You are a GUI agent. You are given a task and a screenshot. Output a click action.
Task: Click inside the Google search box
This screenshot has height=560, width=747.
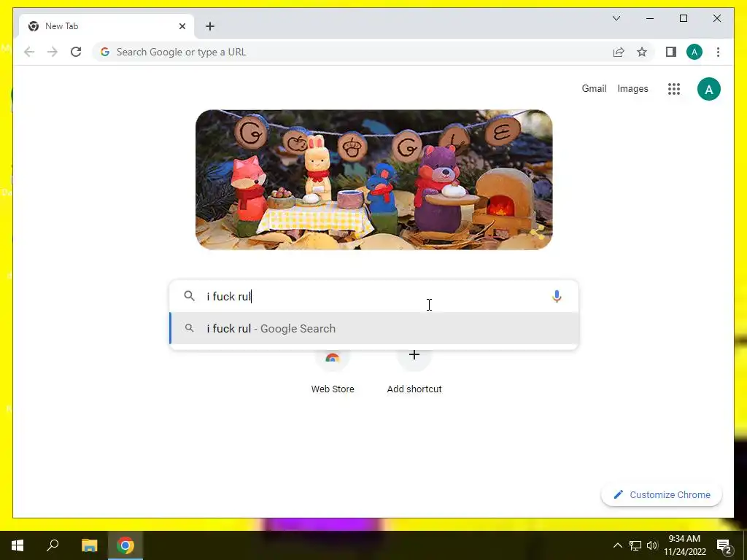click(x=374, y=296)
